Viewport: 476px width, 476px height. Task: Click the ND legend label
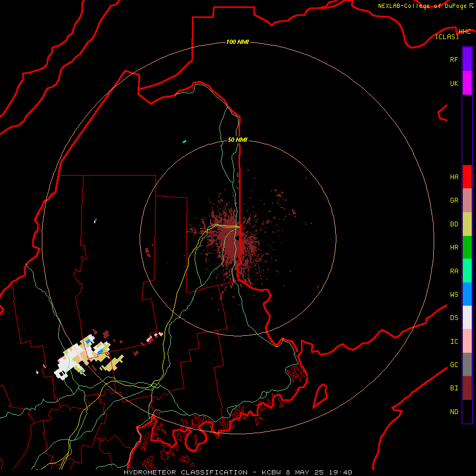454,411
